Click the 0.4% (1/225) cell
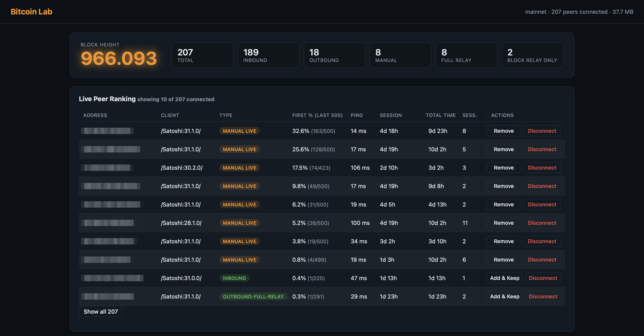This screenshot has height=336, width=644. pos(308,278)
